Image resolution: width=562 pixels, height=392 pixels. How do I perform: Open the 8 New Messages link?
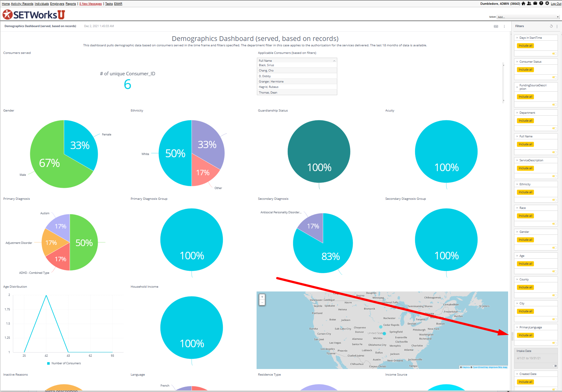coord(90,4)
